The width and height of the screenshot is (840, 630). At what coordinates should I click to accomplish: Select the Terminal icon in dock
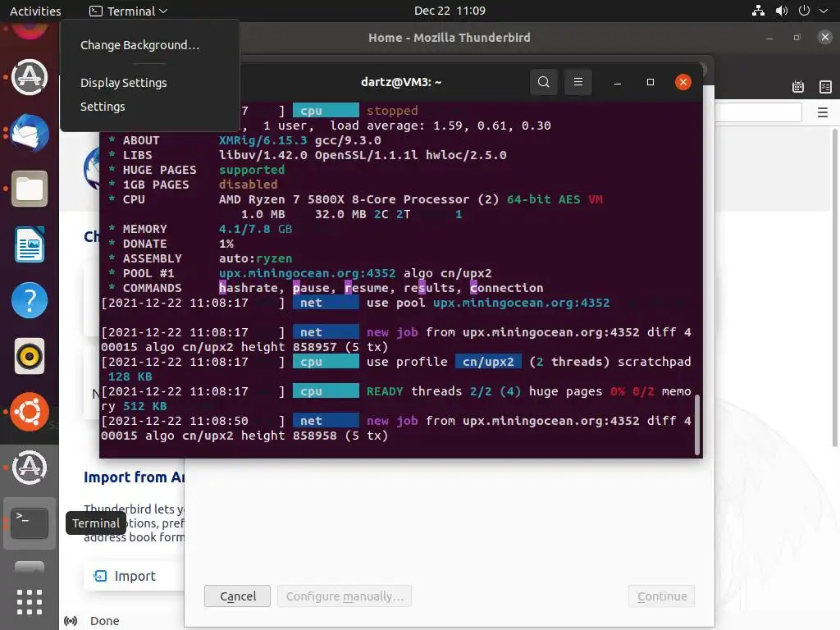click(30, 523)
